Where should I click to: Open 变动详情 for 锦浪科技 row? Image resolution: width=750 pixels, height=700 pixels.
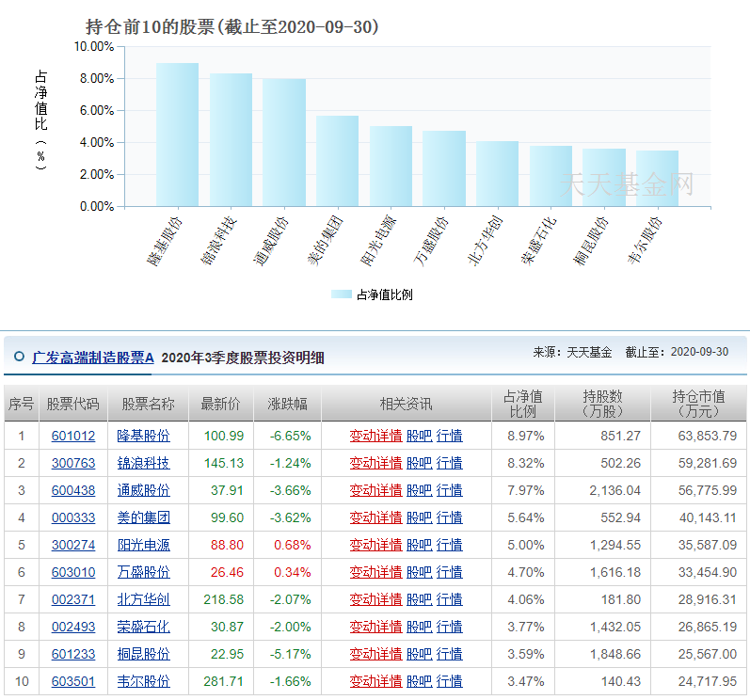pyautogui.click(x=375, y=463)
